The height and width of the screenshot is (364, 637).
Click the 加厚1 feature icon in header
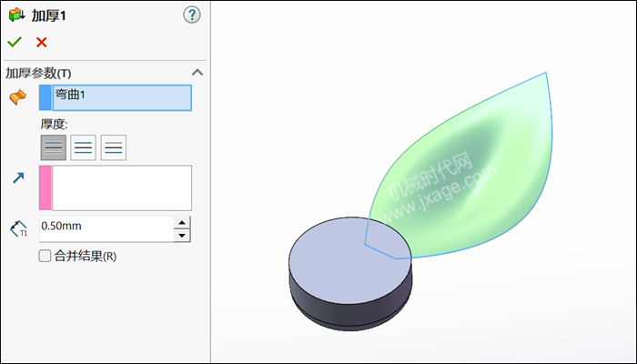pos(16,15)
